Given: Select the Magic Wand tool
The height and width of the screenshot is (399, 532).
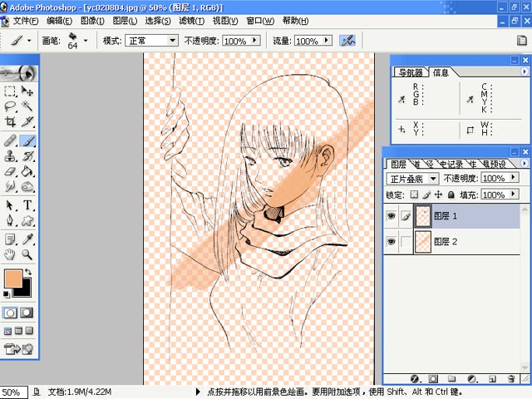Looking at the screenshot, I should 27,106.
